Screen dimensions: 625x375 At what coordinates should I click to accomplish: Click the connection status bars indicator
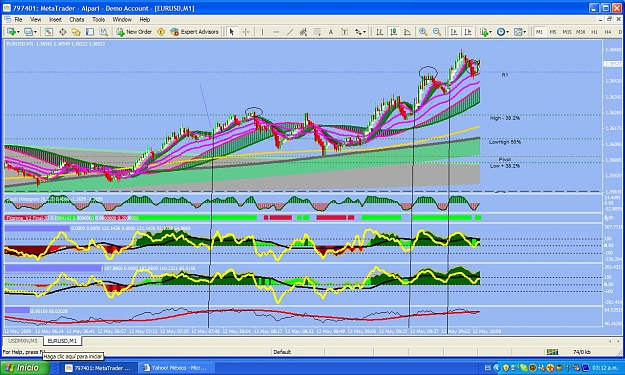pyautogui.click(x=552, y=352)
